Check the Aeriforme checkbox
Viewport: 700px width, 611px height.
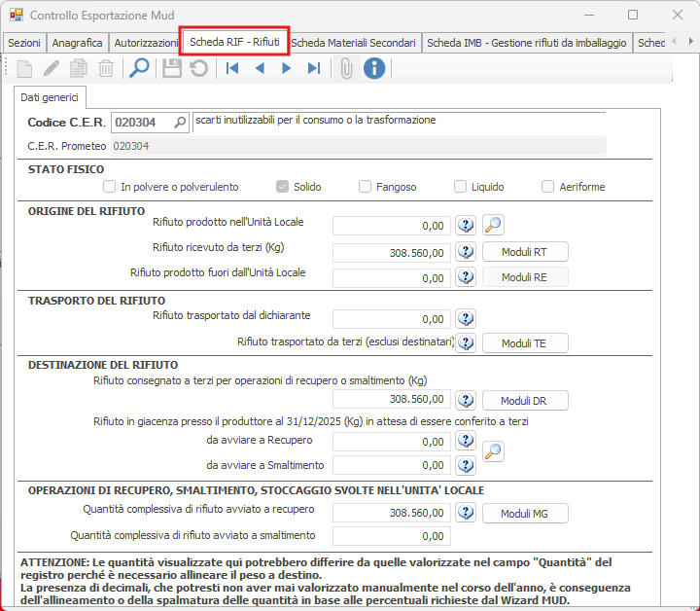point(547,186)
